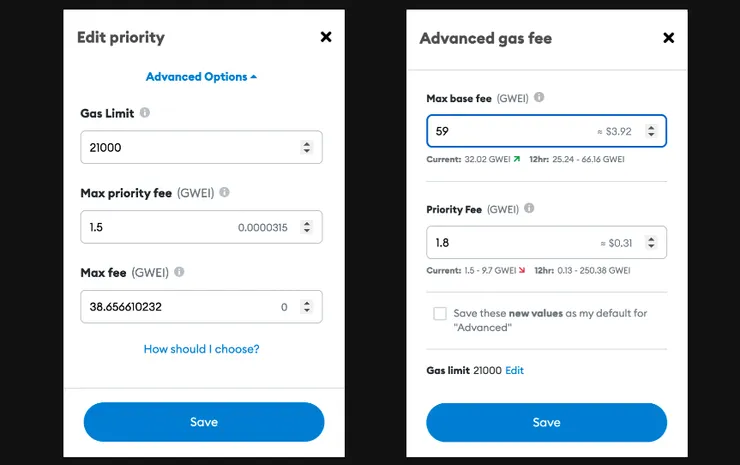This screenshot has width=740, height=465.
Task: Click info icon next to Gas Limit
Action: (x=145, y=113)
